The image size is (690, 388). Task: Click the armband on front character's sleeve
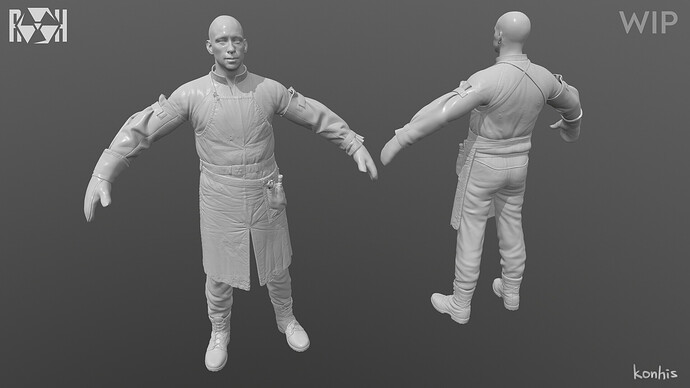tap(290, 101)
